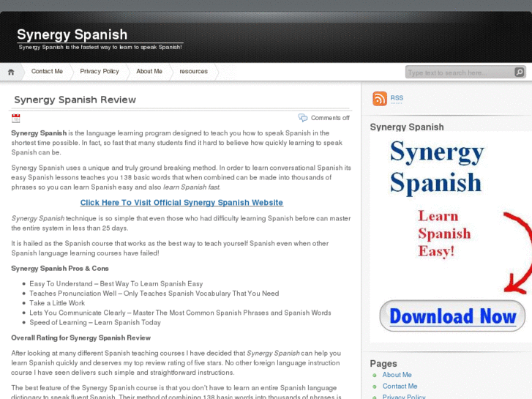Click the comments speech bubble icon
This screenshot has width=532, height=399.
click(303, 118)
